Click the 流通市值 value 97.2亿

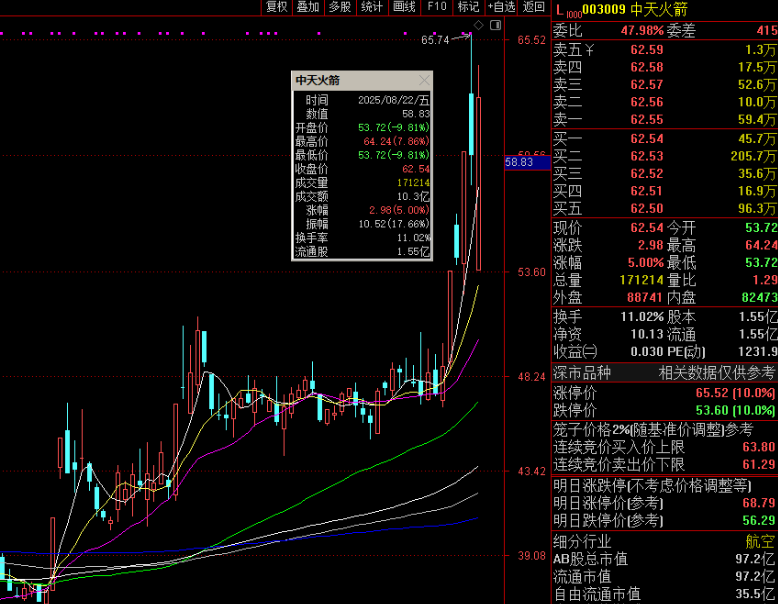(x=755, y=577)
